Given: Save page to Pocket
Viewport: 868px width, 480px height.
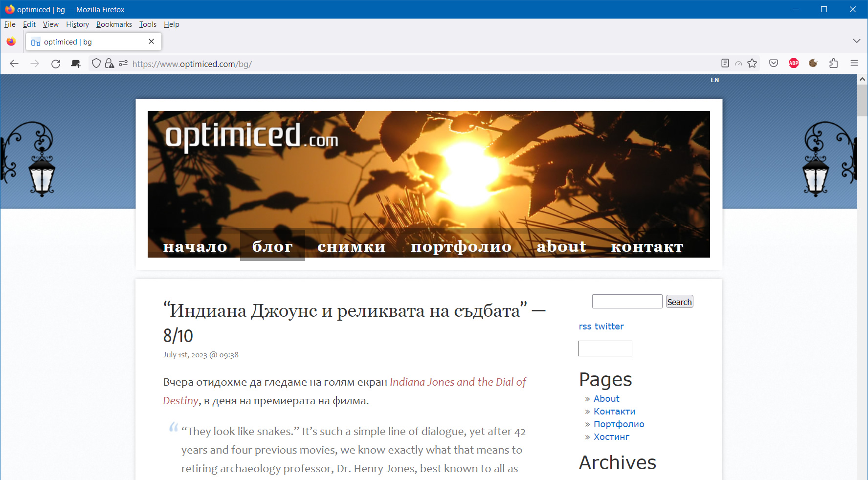Looking at the screenshot, I should point(774,63).
